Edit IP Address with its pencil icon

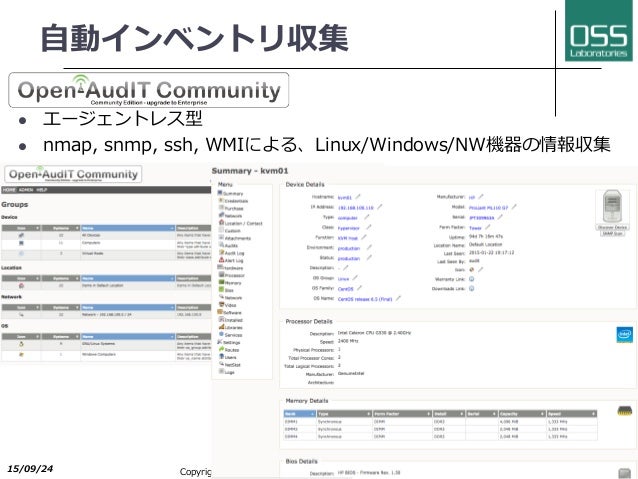[x=380, y=207]
